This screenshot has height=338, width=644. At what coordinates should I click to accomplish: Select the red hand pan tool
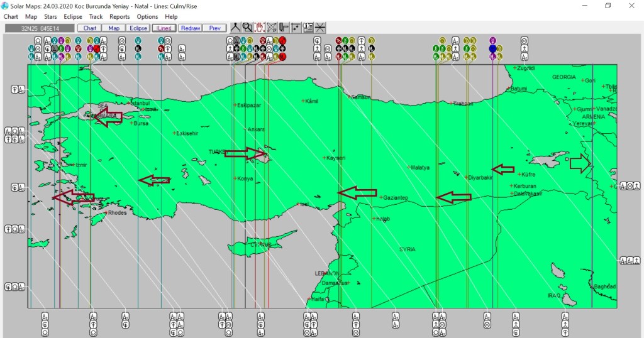coord(259,28)
